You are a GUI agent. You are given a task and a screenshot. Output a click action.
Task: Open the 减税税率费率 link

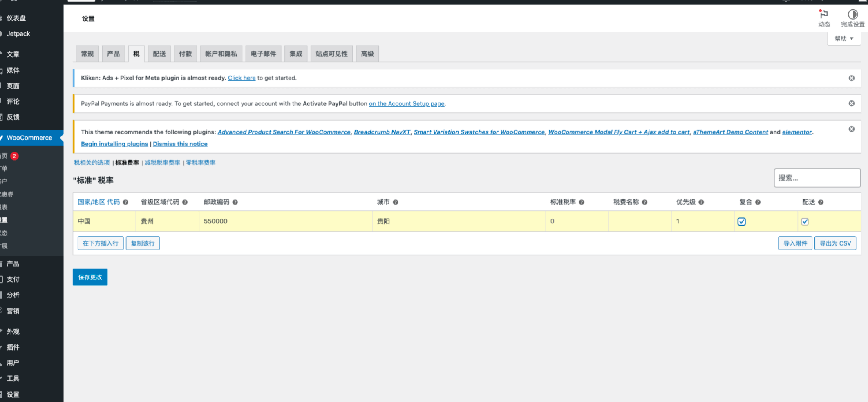pyautogui.click(x=162, y=163)
